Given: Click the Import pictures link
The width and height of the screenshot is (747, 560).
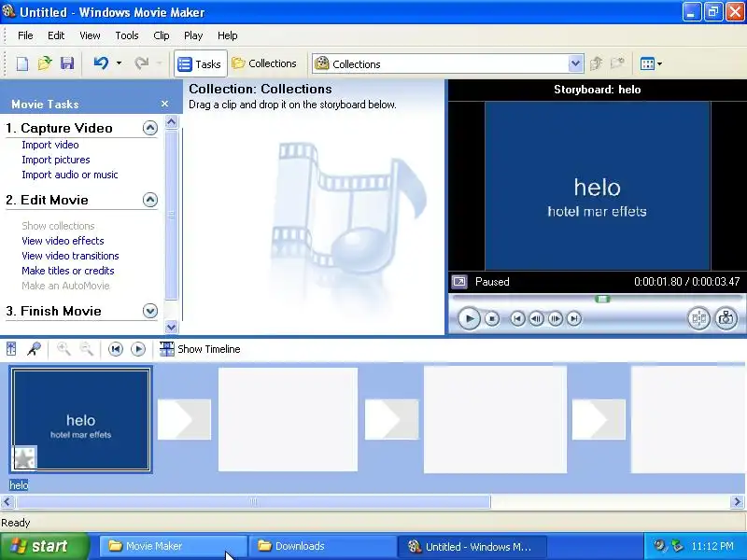Looking at the screenshot, I should (x=56, y=160).
